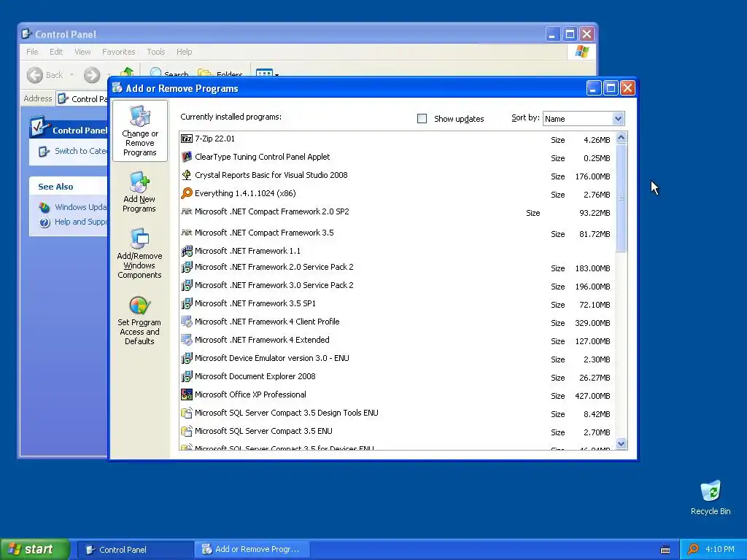Screen dimensions: 747x560
Task: Click the Address bar in Control Panel window
Action: 82,98
